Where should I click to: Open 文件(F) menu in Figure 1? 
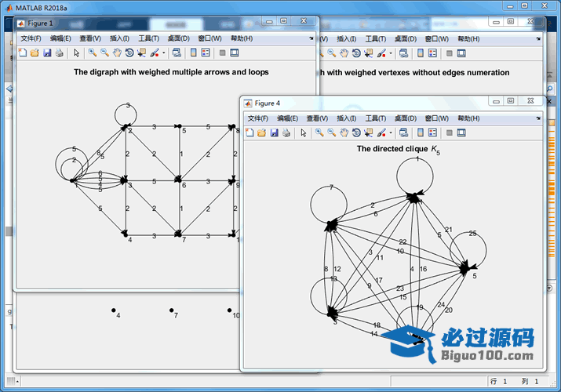31,38
